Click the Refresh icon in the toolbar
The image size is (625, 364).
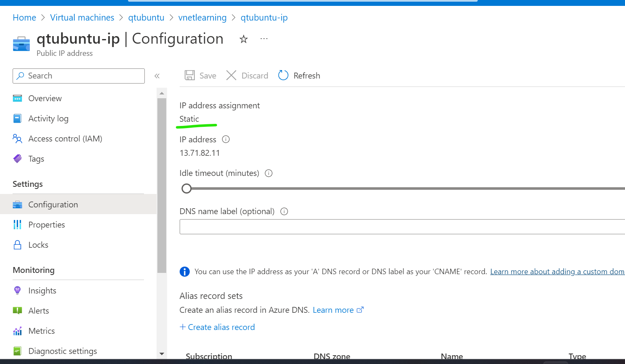283,76
